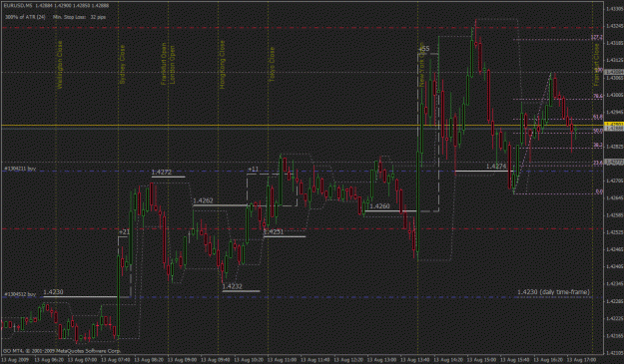
Task: Click the 1.42225 price axis value
Action: (x=614, y=318)
